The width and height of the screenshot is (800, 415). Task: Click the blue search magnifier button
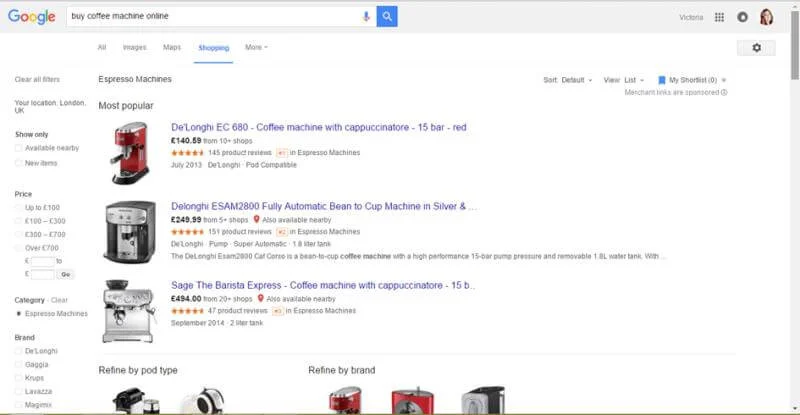(387, 16)
